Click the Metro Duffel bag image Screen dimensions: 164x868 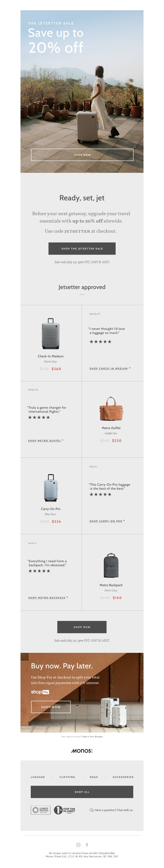(x=111, y=408)
